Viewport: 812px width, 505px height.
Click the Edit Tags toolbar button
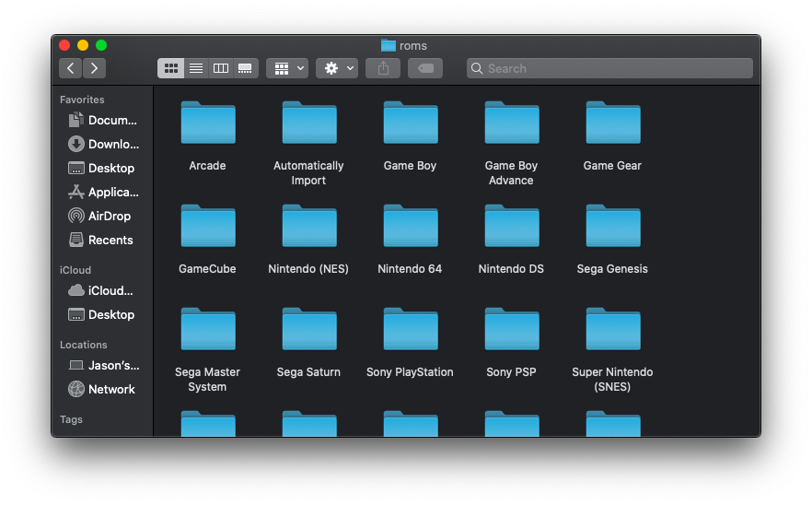425,68
